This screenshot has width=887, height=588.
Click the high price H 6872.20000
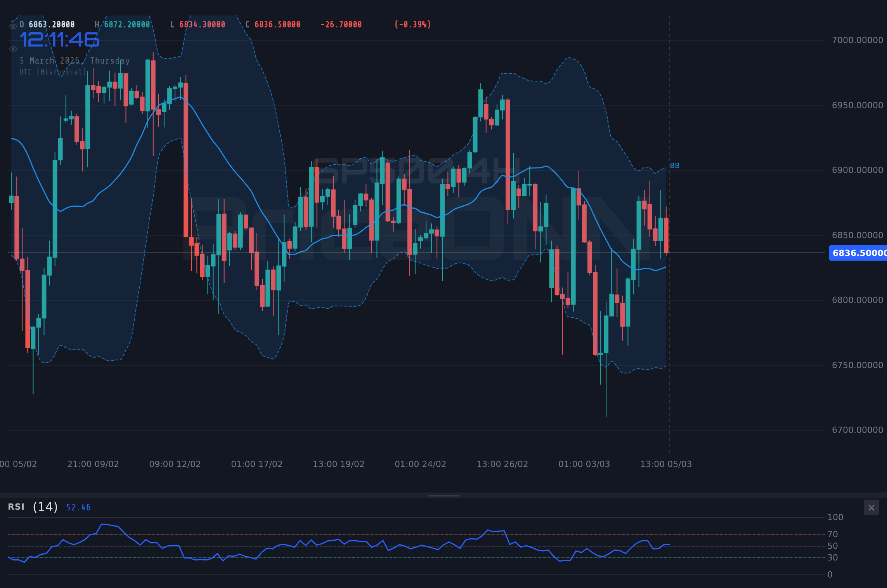click(x=122, y=24)
